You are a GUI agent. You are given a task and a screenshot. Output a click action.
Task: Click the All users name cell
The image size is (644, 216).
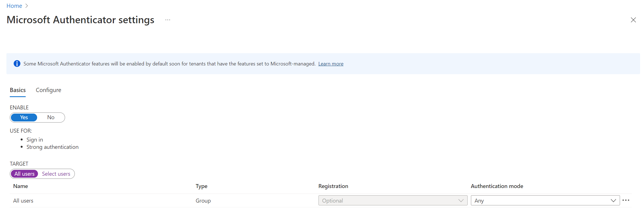click(x=23, y=201)
